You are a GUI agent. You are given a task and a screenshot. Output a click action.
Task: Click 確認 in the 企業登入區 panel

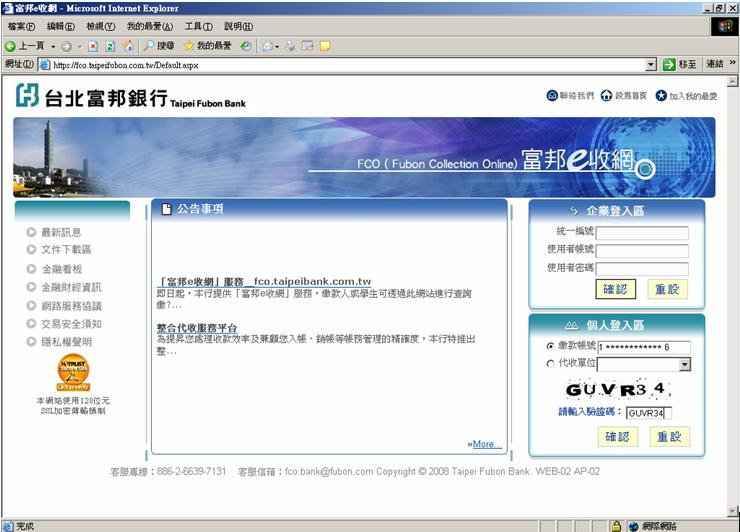(x=615, y=289)
